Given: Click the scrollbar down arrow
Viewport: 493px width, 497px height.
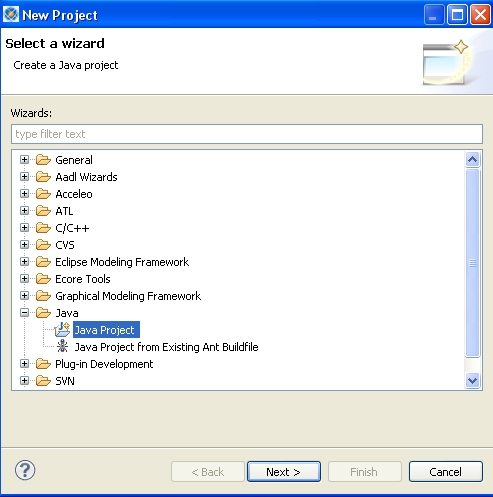Looking at the screenshot, I should 472,380.
